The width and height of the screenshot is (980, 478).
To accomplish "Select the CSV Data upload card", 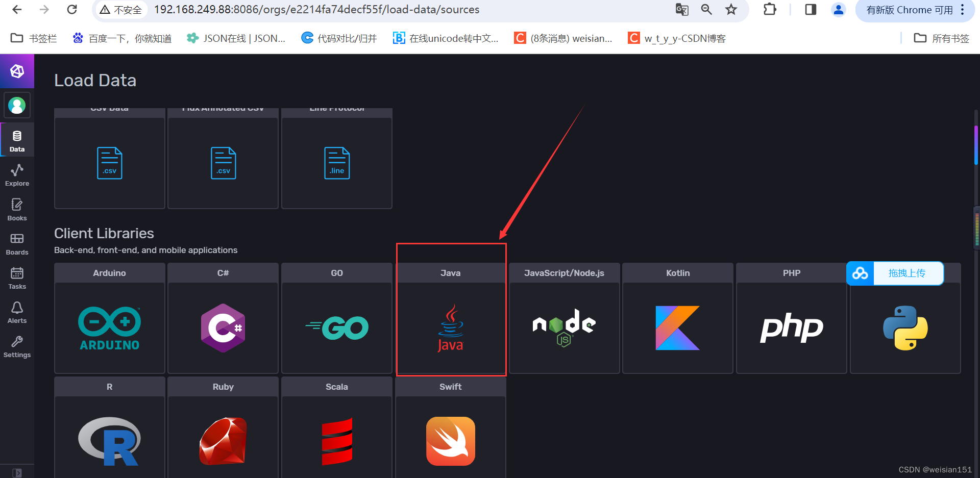I will (110, 158).
